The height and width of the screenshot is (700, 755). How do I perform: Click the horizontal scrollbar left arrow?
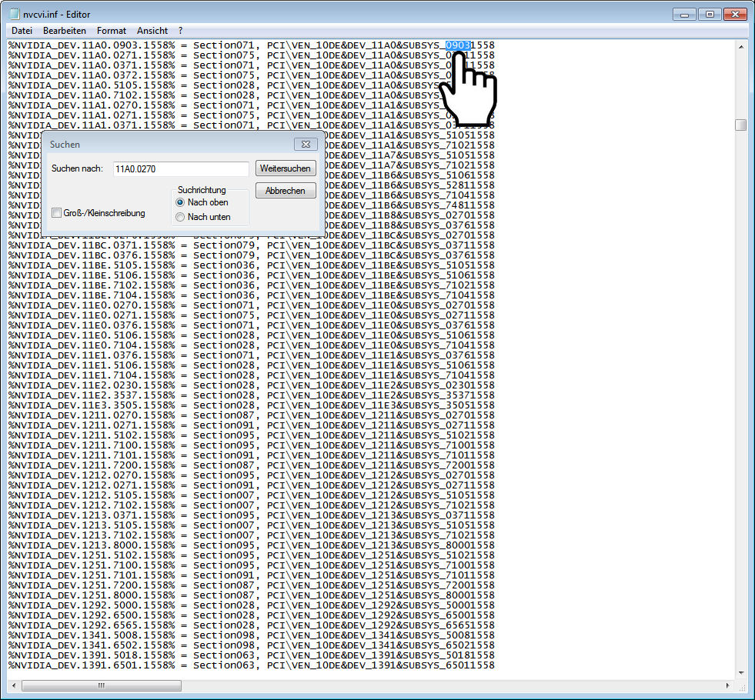pyautogui.click(x=14, y=685)
